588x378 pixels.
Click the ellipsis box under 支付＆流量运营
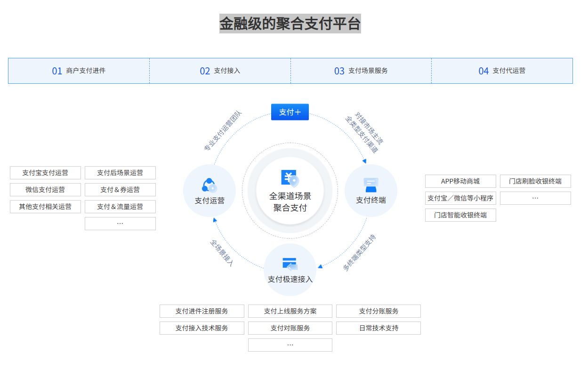[120, 224]
